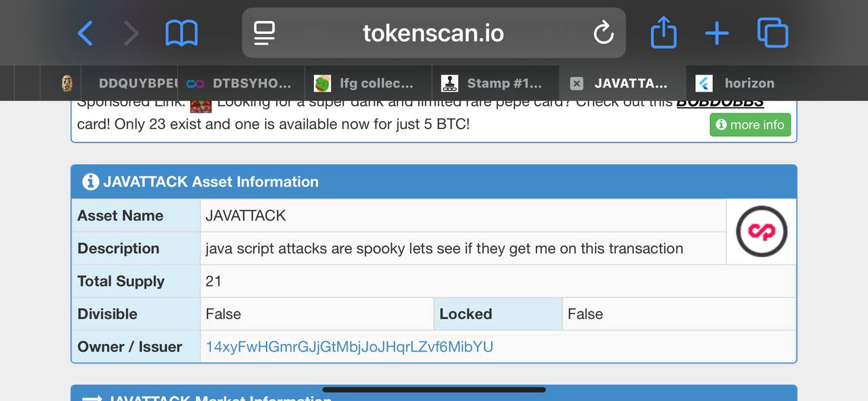Tap the Safari forward arrow
Screen dimensions: 868x401
(x=131, y=33)
